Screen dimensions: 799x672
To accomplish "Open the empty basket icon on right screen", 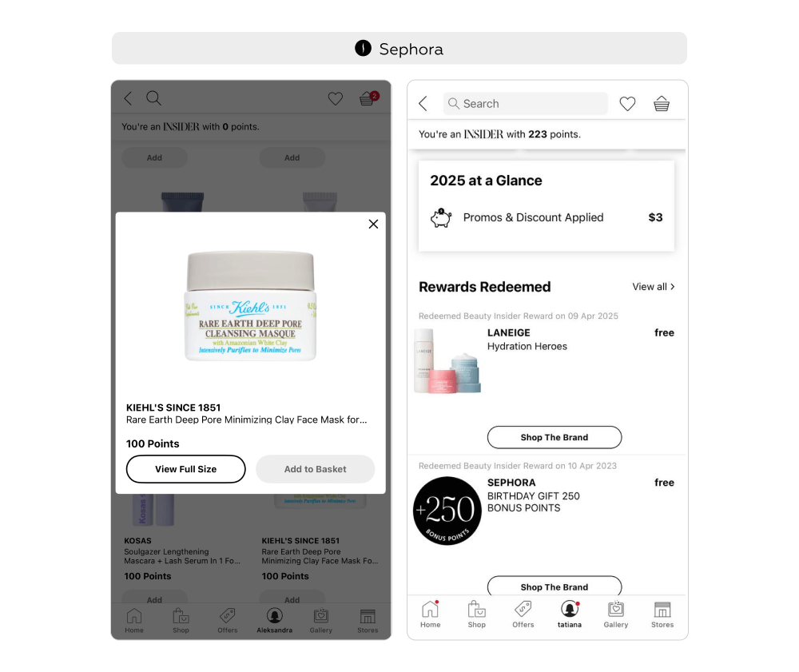I will click(662, 104).
